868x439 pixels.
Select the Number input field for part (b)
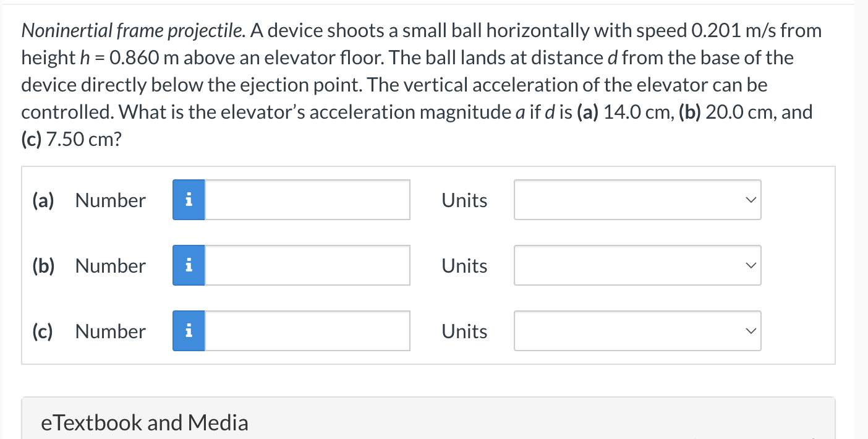[x=306, y=265]
